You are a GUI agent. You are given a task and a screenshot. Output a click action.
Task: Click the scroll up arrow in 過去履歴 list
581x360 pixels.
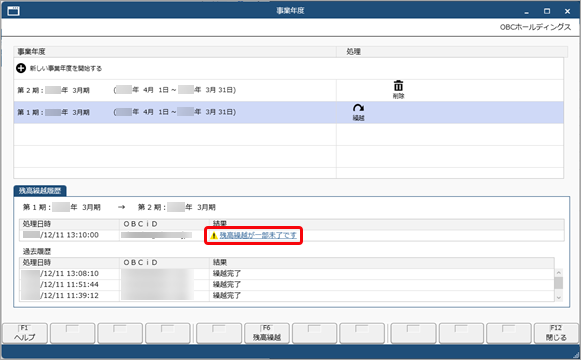click(x=559, y=273)
